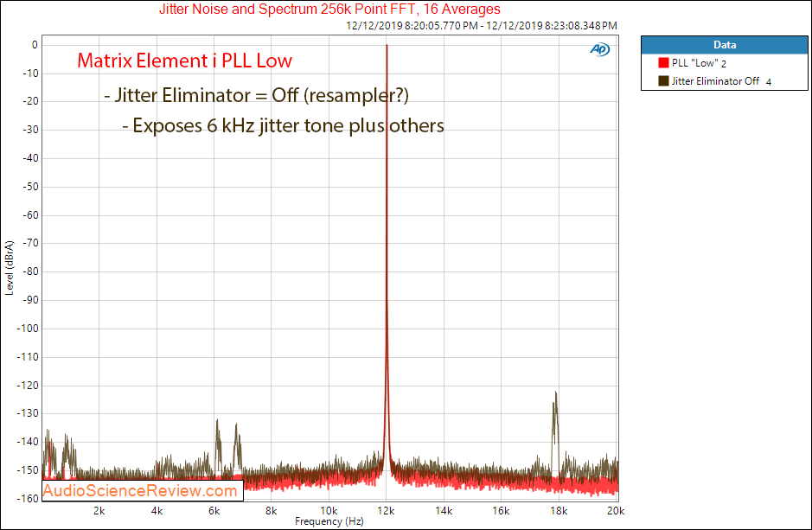This screenshot has width=812, height=530.
Task: Click the -80 level tick label
Action: pos(30,271)
